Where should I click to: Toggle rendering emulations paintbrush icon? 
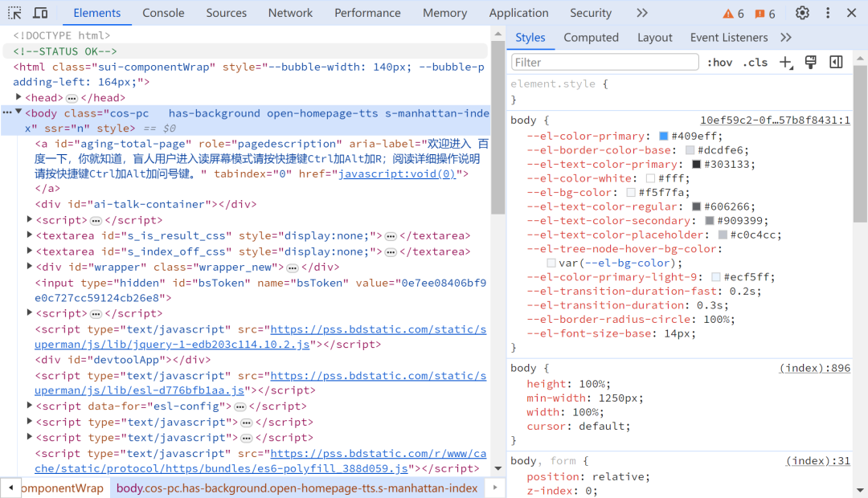click(810, 63)
